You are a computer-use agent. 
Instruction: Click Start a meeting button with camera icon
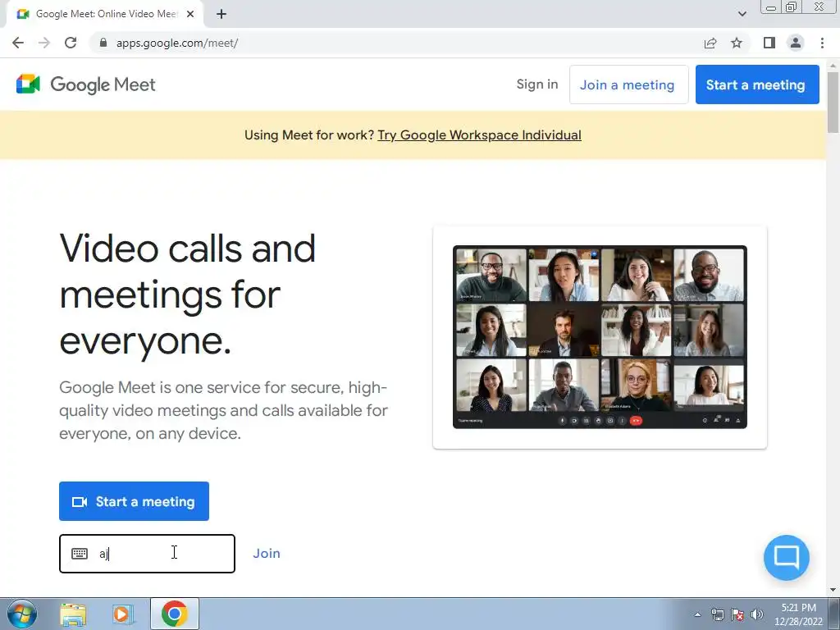[134, 501]
